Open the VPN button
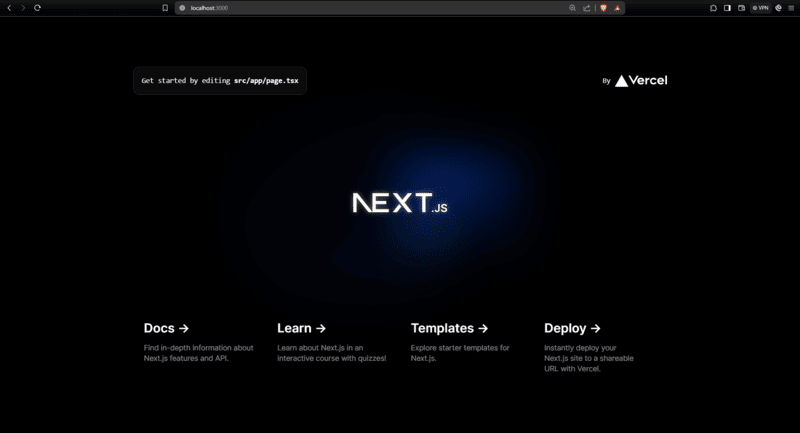The image size is (800, 433). 760,8
